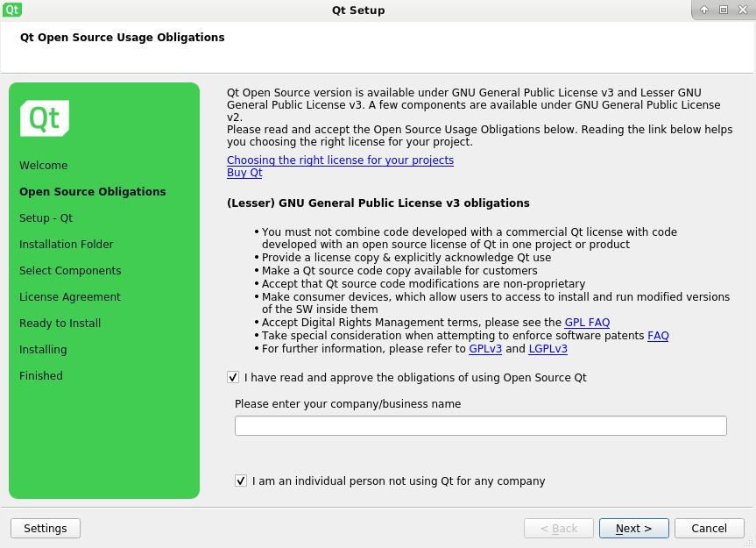Close the Qt Setup window
756x548 pixels.
coord(743,10)
